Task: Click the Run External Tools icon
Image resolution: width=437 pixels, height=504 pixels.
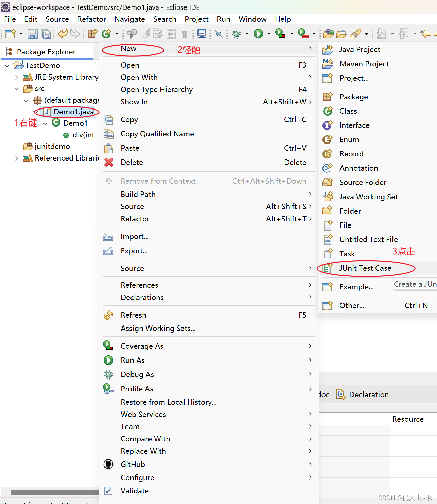Action: point(303,33)
